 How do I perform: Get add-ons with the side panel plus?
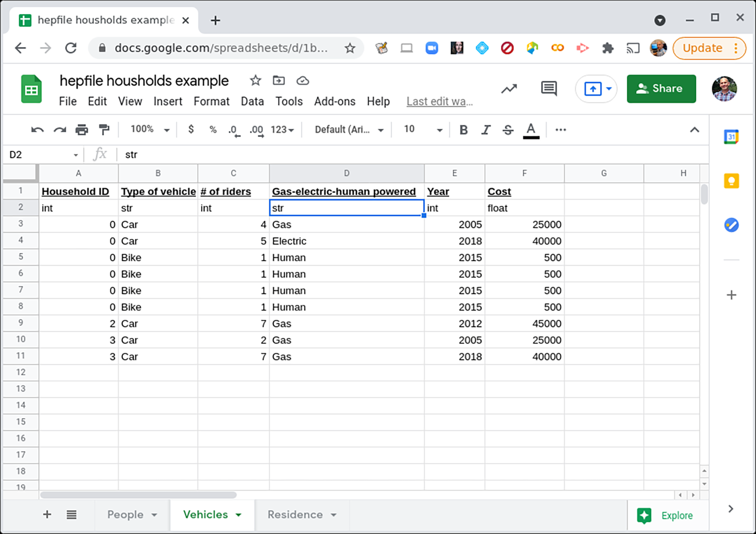731,295
